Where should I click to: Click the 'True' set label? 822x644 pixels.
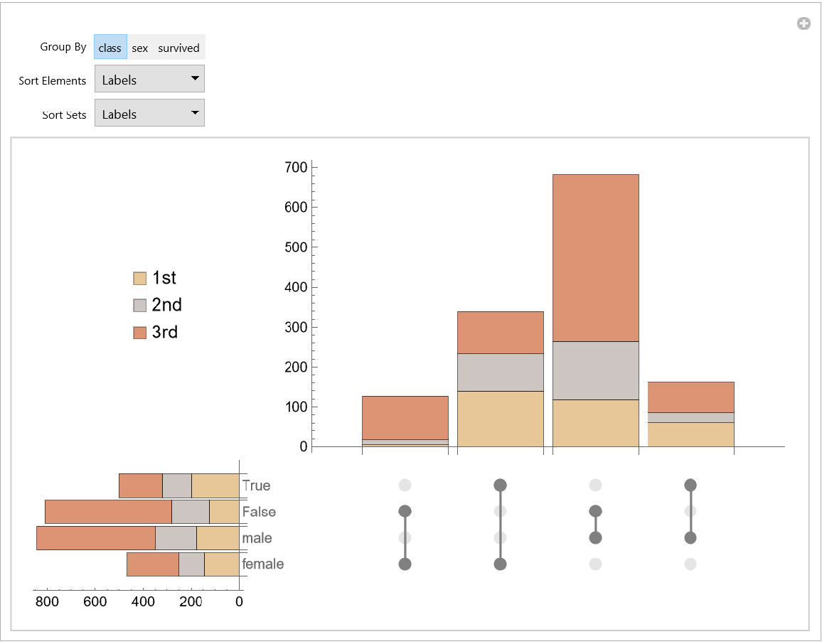point(256,485)
